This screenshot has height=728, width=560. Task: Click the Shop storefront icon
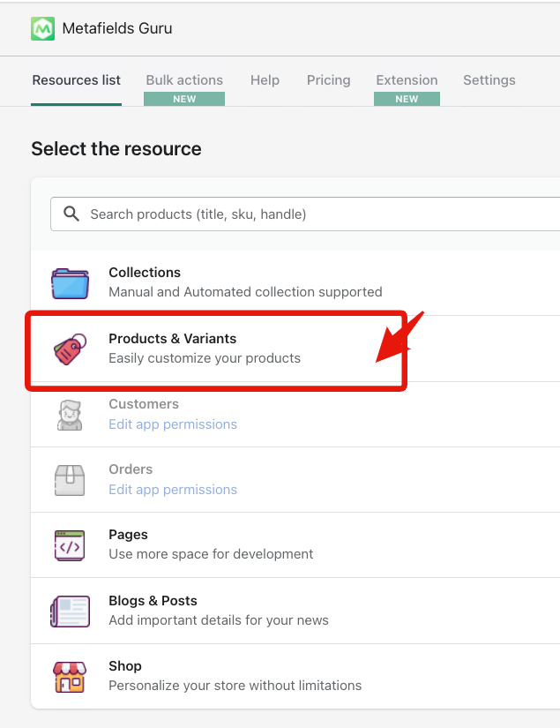pos(70,676)
